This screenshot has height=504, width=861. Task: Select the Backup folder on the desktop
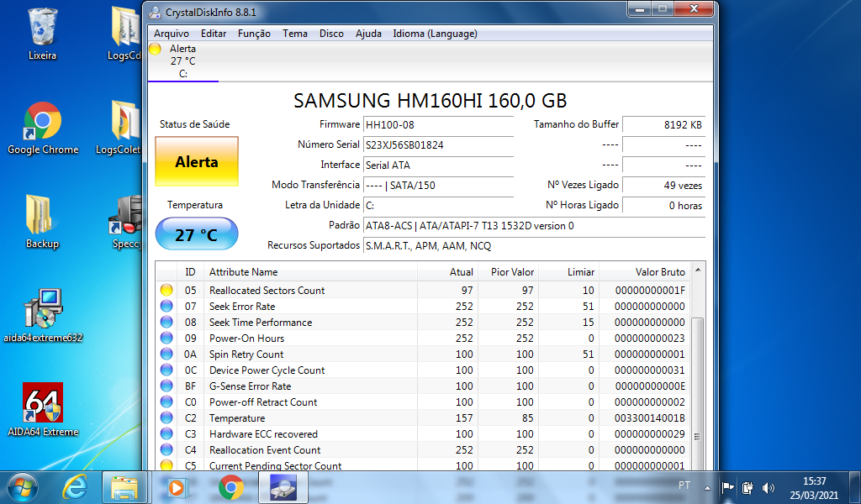(42, 222)
